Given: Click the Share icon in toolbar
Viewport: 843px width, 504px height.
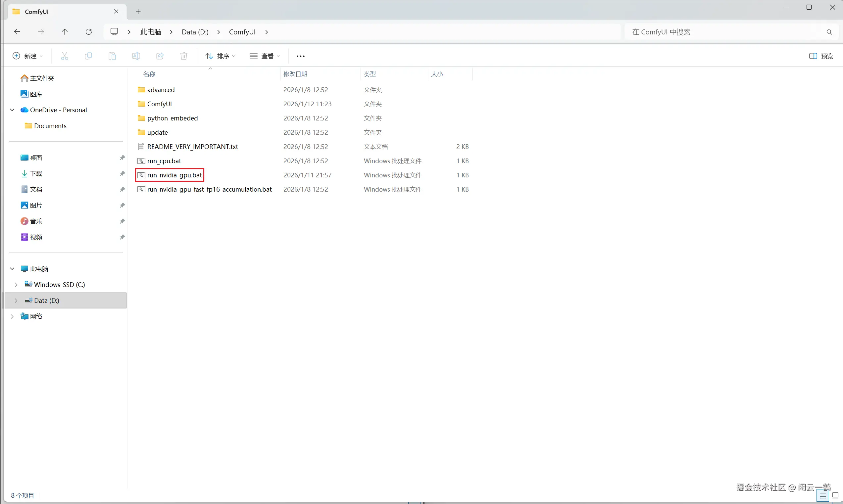Looking at the screenshot, I should click(x=160, y=56).
